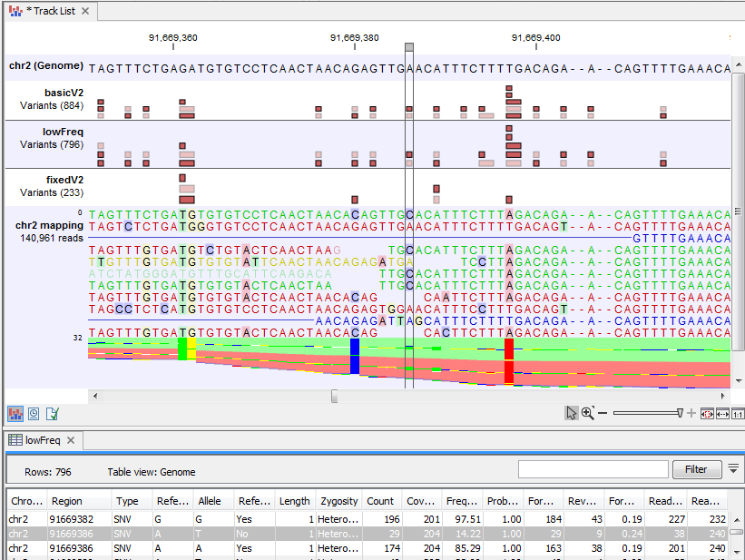Select the pointer selection tool
Image resolution: width=745 pixels, height=560 pixels.
click(571, 413)
